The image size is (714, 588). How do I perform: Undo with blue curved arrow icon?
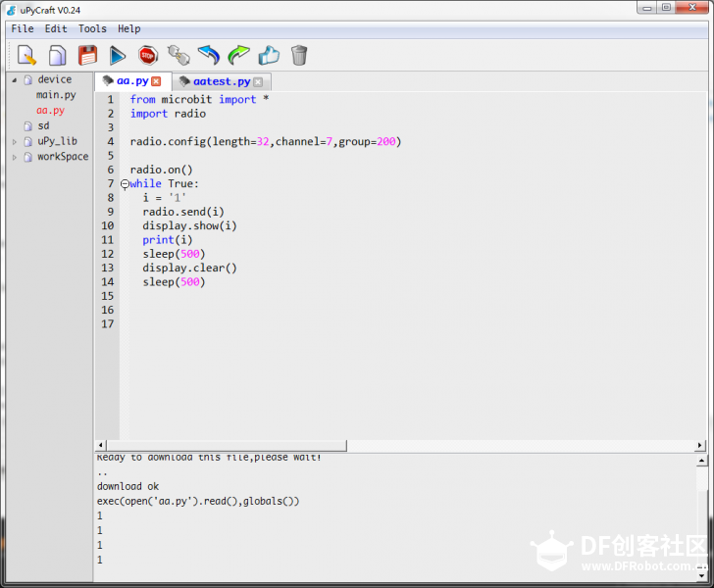[209, 56]
